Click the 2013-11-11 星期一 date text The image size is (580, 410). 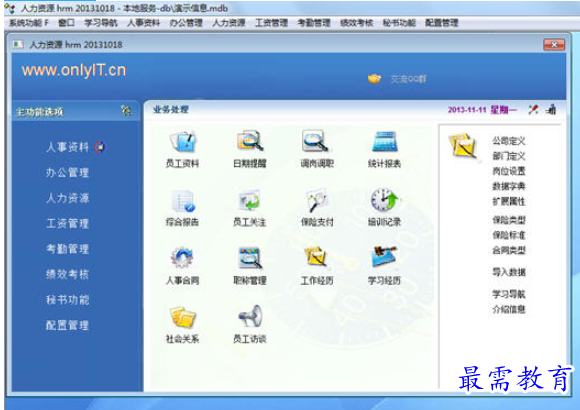[x=482, y=110]
